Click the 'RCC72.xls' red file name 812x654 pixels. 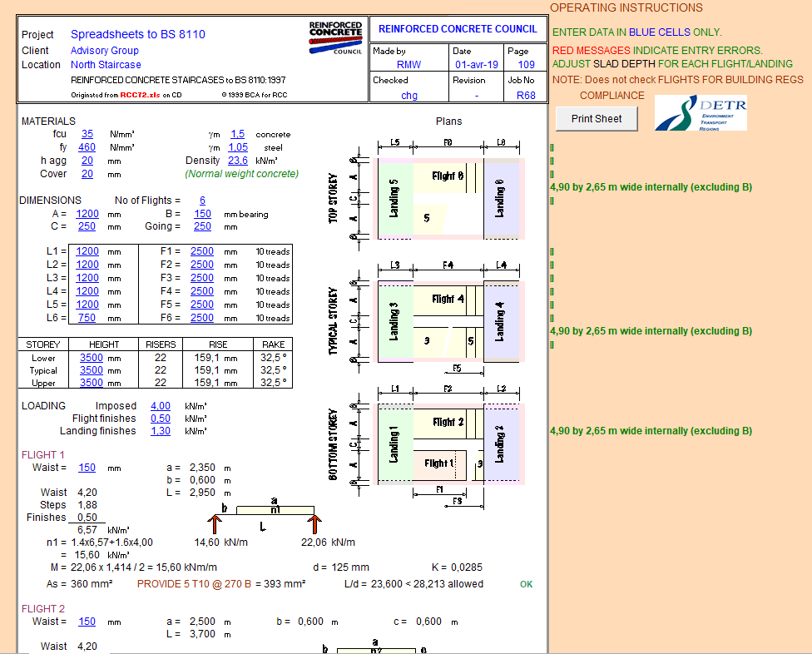click(x=141, y=96)
